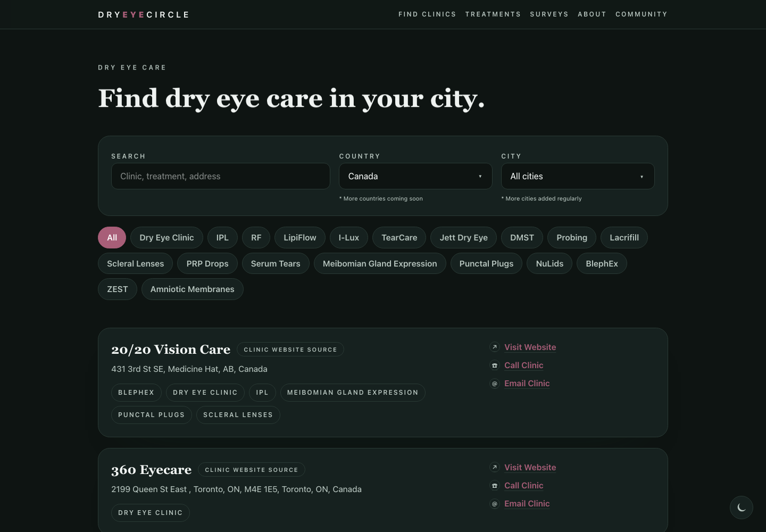Click Clinic Website Source badge for 360 Eyecare
This screenshot has height=532, width=766.
click(x=252, y=470)
